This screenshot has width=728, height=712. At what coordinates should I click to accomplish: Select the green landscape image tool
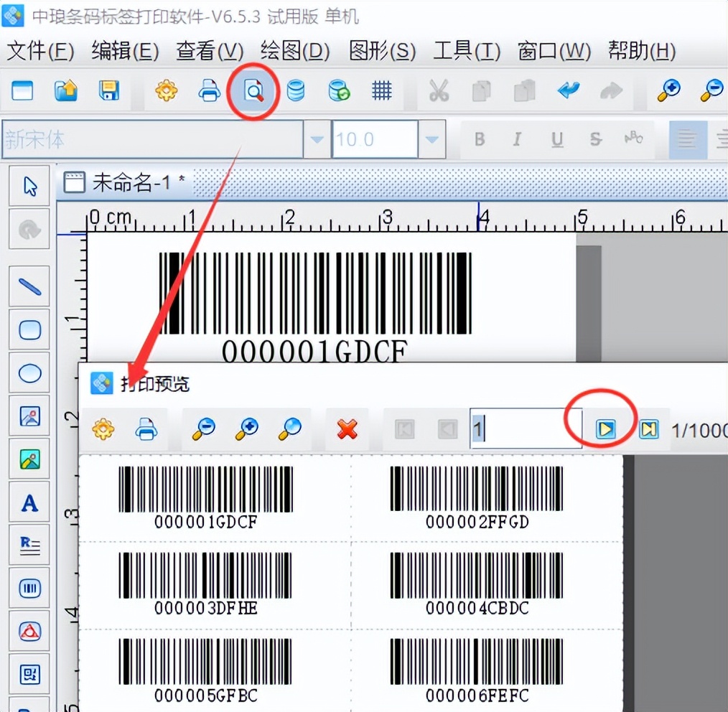click(29, 459)
